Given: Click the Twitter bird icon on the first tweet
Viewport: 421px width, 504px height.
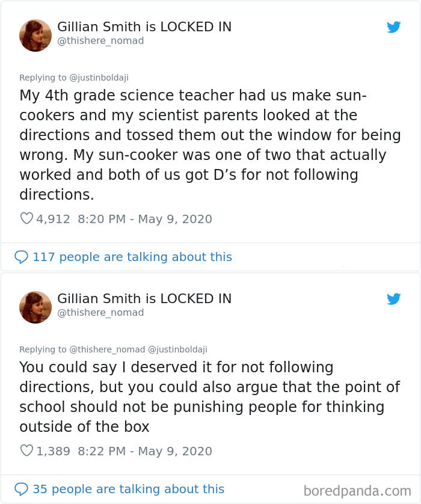Looking at the screenshot, I should click(394, 27).
